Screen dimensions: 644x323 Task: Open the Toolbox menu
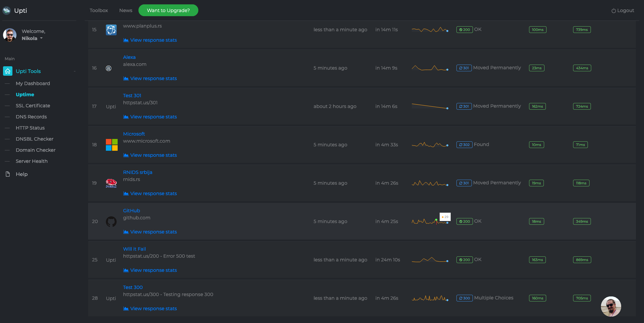99,10
